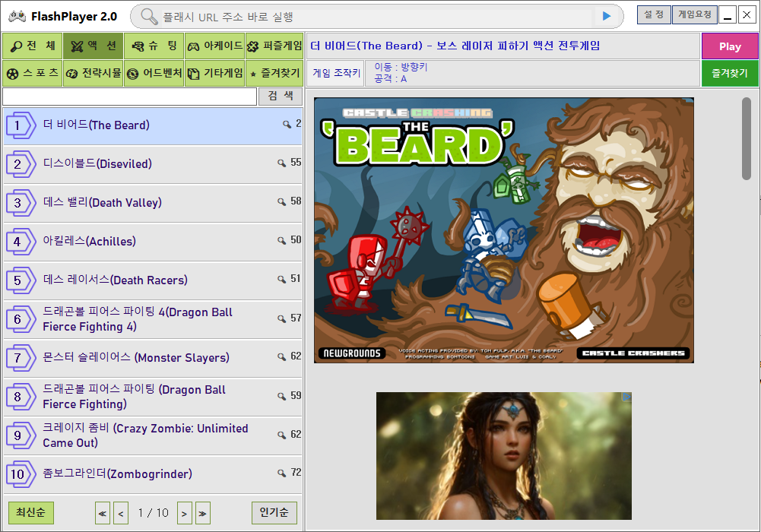
Task: Click the flash URL address field
Action: click(376, 17)
